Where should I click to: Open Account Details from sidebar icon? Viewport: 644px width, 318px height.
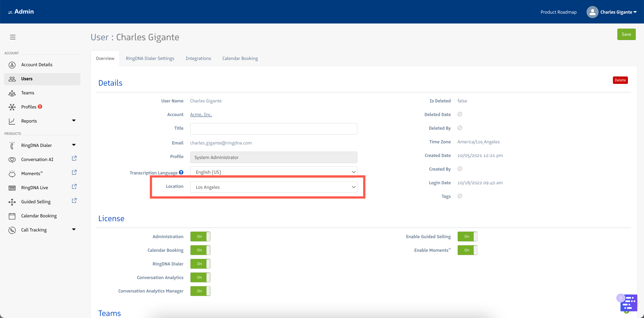12,65
